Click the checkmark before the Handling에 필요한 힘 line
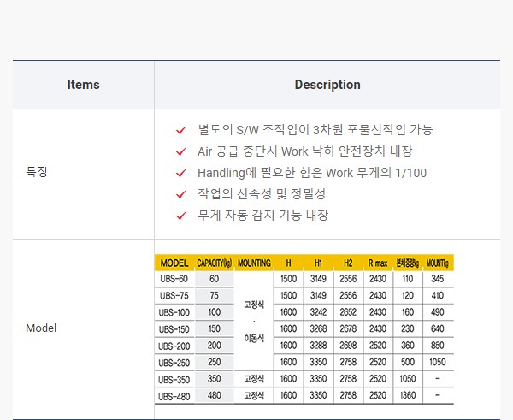 click(x=180, y=173)
